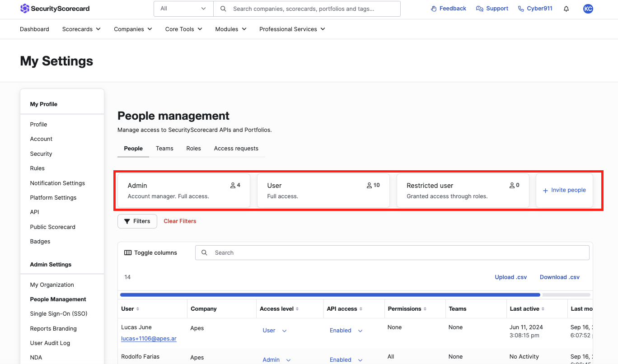
Task: Switch to the Access requests tab
Action: [236, 148]
